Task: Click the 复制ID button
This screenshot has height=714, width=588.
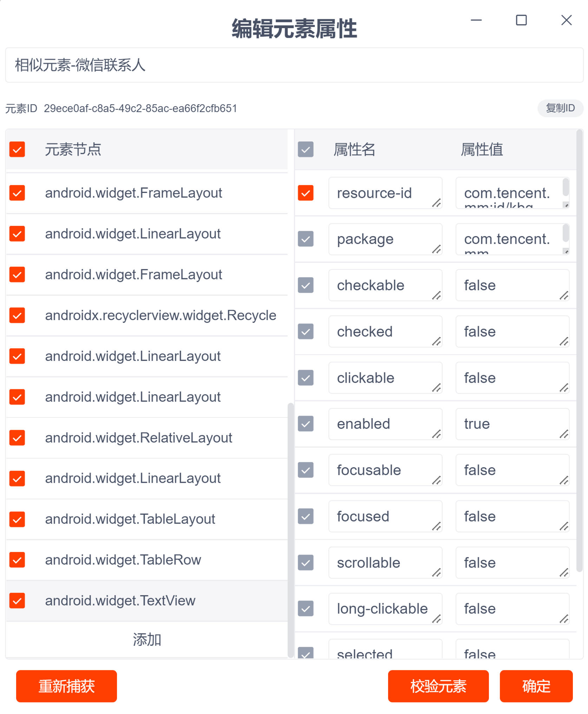Action: tap(560, 108)
